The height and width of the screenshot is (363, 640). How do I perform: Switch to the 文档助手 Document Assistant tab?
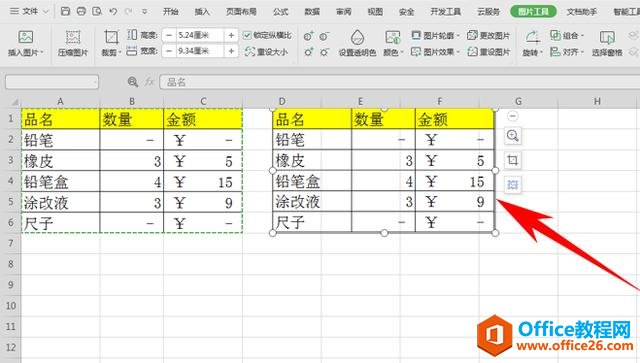[582, 11]
